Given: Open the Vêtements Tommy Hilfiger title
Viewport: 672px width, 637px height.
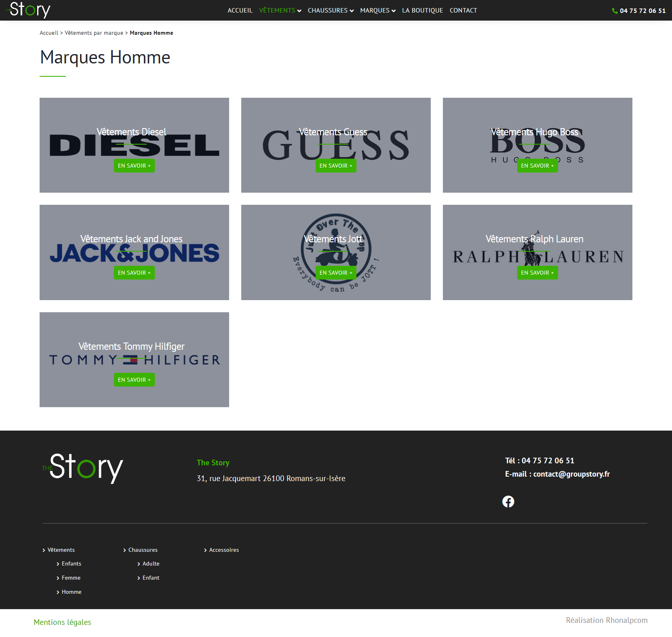Looking at the screenshot, I should tap(131, 347).
